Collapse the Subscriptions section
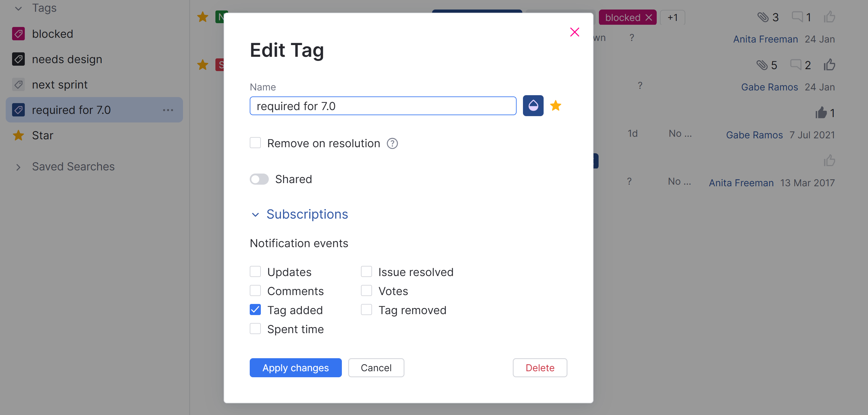 pos(255,215)
